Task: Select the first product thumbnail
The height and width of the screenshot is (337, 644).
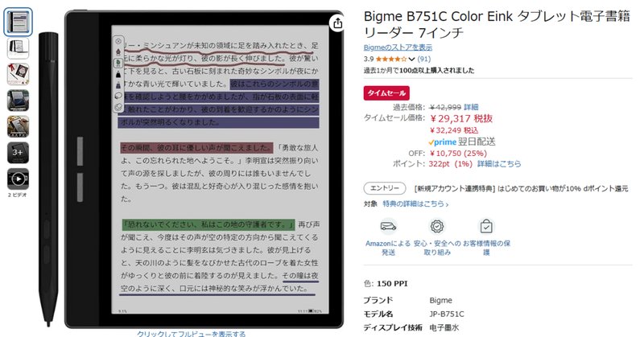Action: [18, 22]
